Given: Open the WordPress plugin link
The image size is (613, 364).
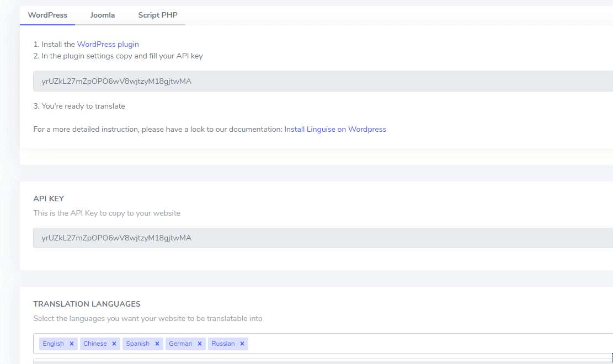Looking at the screenshot, I should 108,44.
